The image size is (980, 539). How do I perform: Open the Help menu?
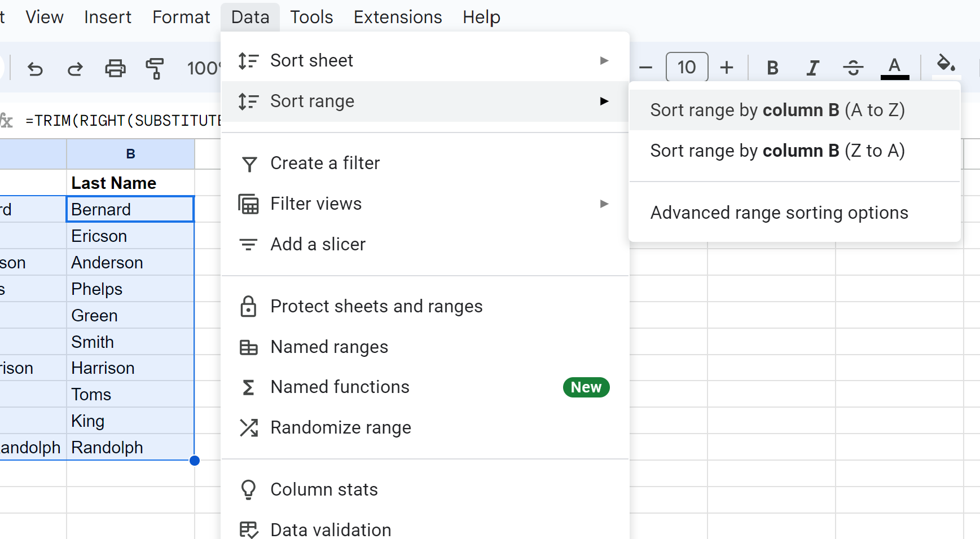pos(481,17)
